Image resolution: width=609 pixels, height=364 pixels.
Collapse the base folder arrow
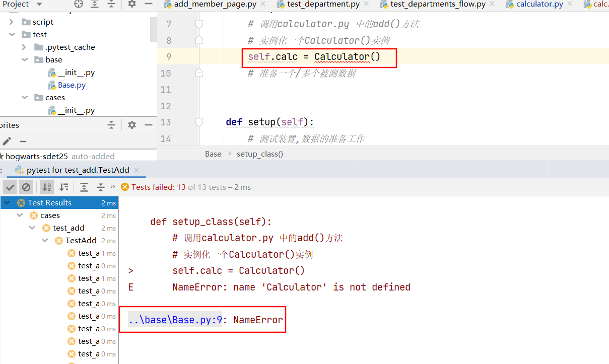[24, 60]
